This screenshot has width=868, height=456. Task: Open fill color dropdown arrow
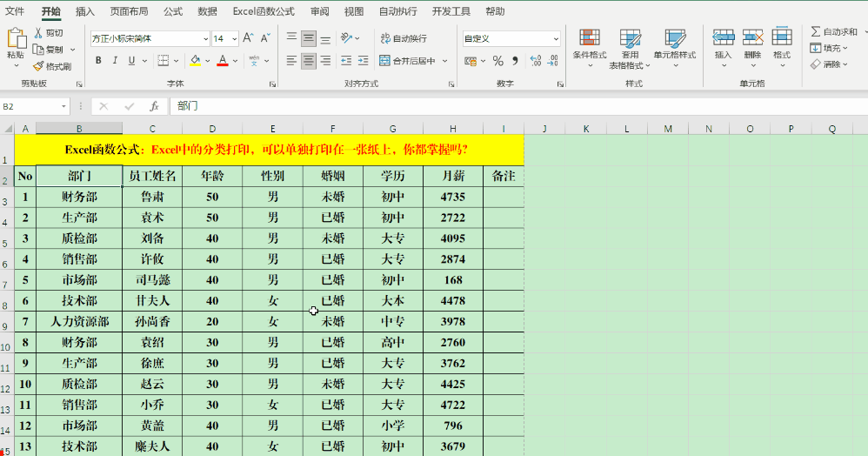tap(208, 60)
